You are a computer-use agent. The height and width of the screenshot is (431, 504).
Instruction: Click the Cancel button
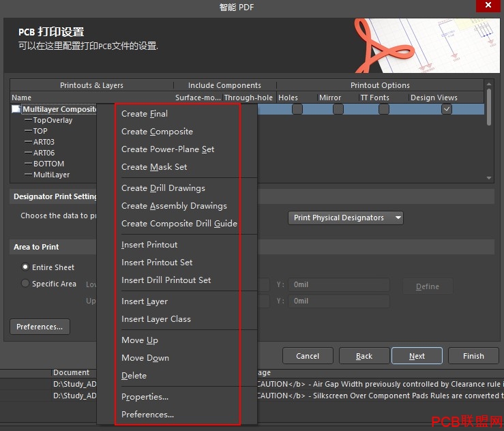pyautogui.click(x=308, y=356)
